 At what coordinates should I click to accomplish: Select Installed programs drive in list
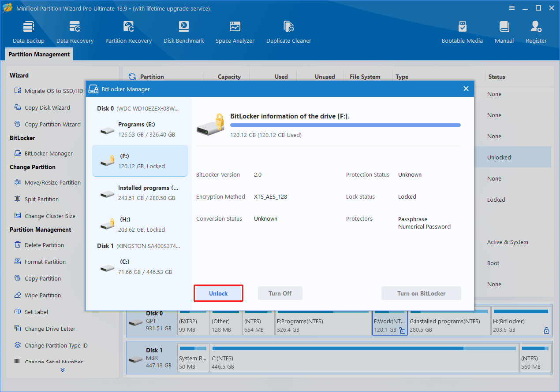tap(140, 193)
